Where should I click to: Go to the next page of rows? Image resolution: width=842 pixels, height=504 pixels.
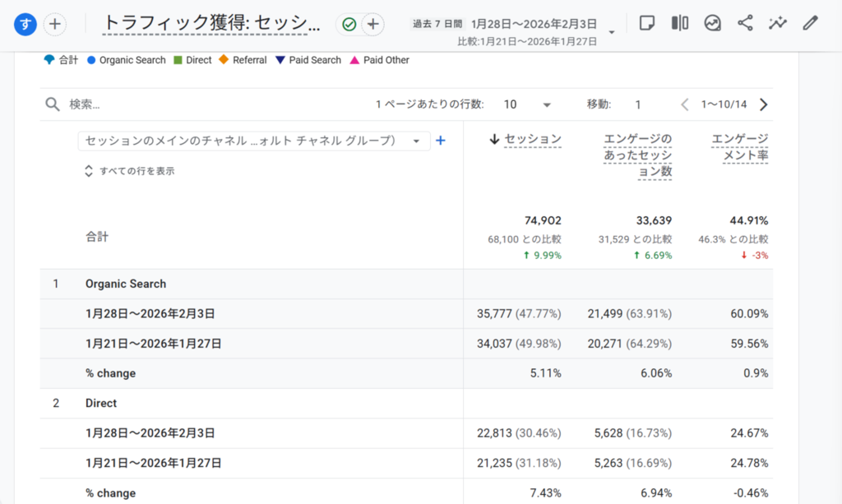763,104
